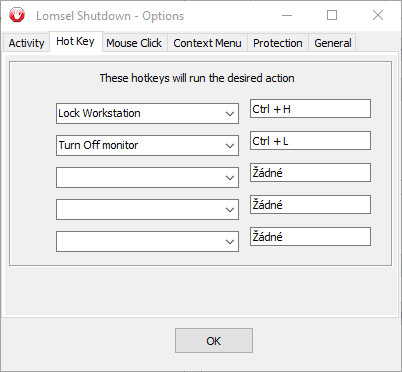The image size is (402, 372).
Task: Expand the Lock Workstation action dropdown
Action: (x=147, y=113)
